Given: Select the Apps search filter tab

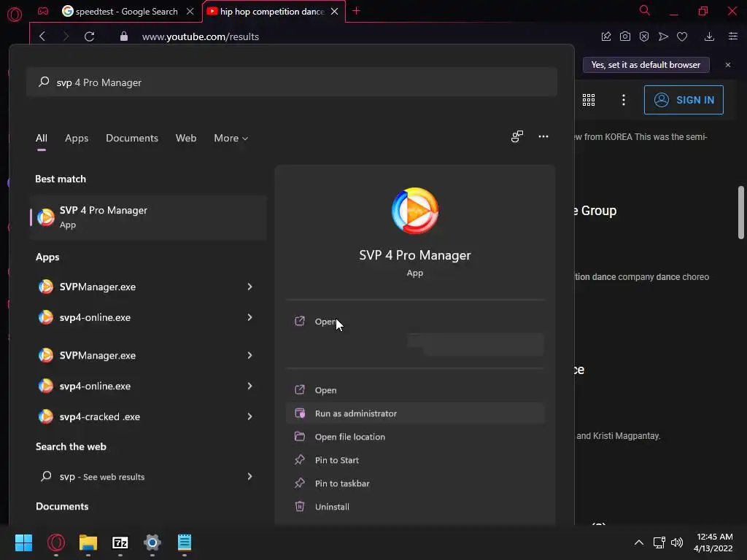Looking at the screenshot, I should 77,138.
